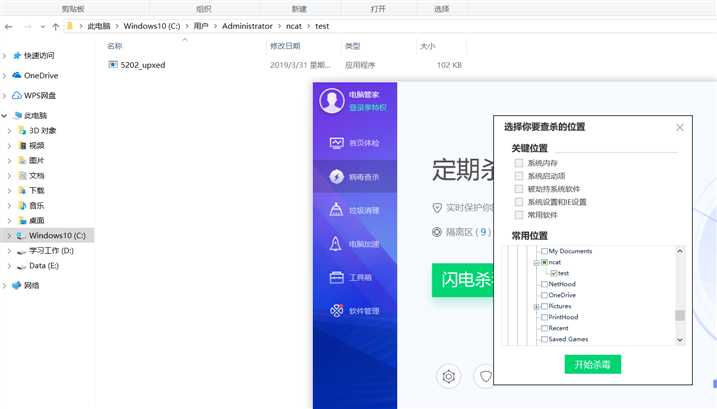The height and width of the screenshot is (409, 717).
Task: Check the OneDrive checkbox in scan dialog
Action: pyautogui.click(x=544, y=295)
